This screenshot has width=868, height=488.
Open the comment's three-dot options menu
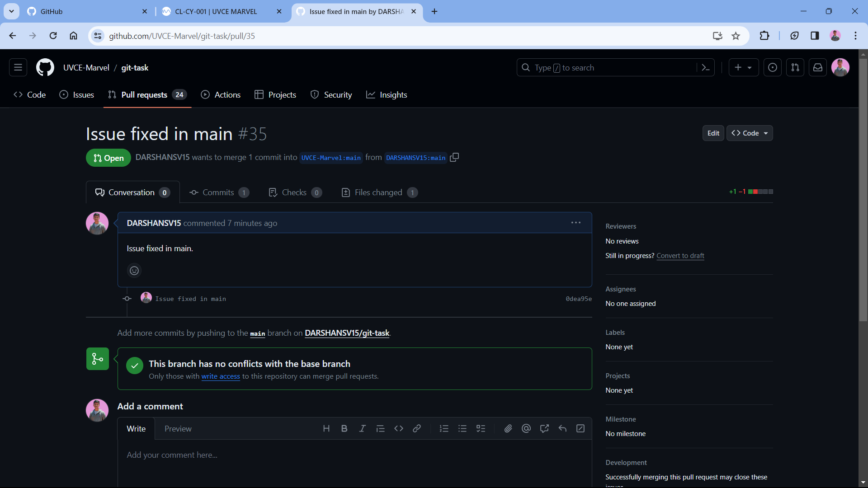point(576,223)
